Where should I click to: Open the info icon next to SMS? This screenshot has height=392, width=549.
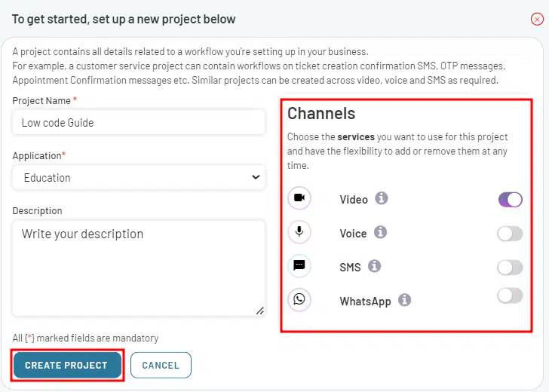pyautogui.click(x=374, y=266)
